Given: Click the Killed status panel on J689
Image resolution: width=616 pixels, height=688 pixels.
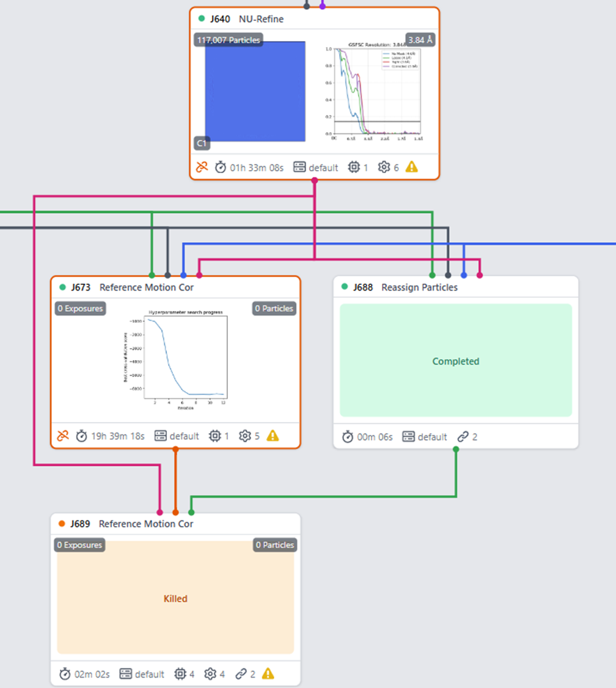Looking at the screenshot, I should pos(175,599).
